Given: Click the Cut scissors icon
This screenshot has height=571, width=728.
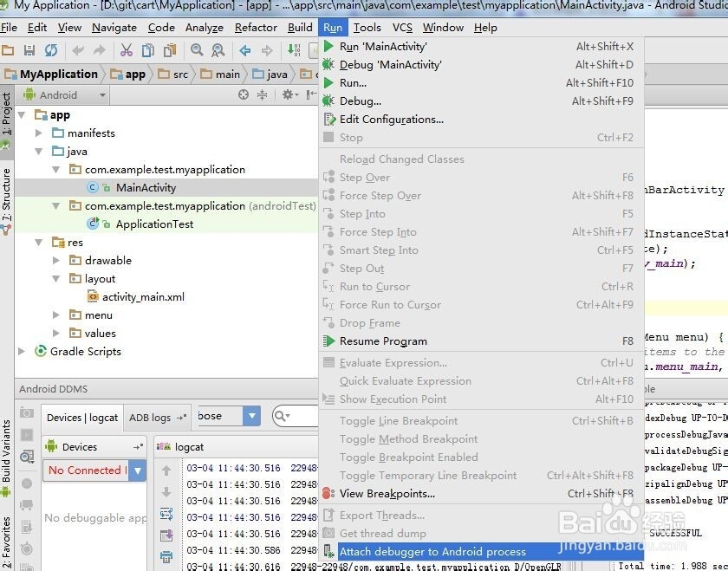Looking at the screenshot, I should [127, 50].
